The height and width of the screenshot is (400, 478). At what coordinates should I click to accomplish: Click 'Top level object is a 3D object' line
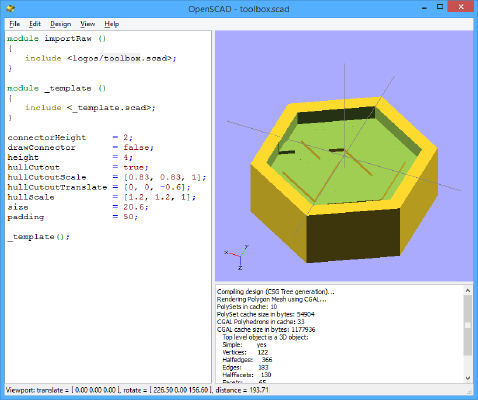pos(265,337)
